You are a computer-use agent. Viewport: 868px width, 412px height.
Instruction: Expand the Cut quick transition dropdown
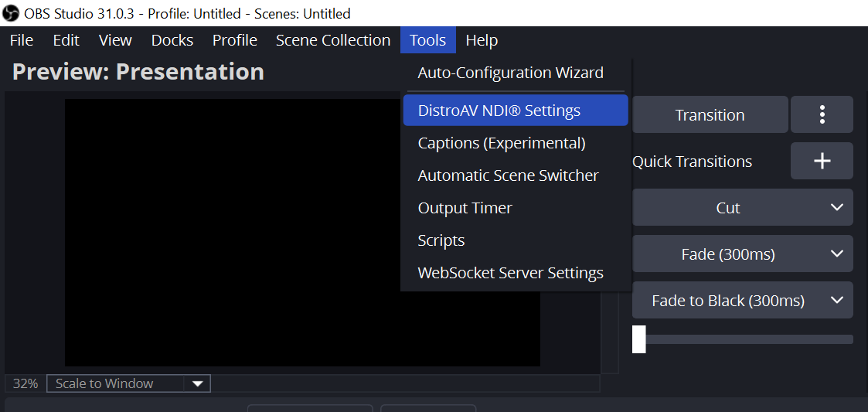836,207
